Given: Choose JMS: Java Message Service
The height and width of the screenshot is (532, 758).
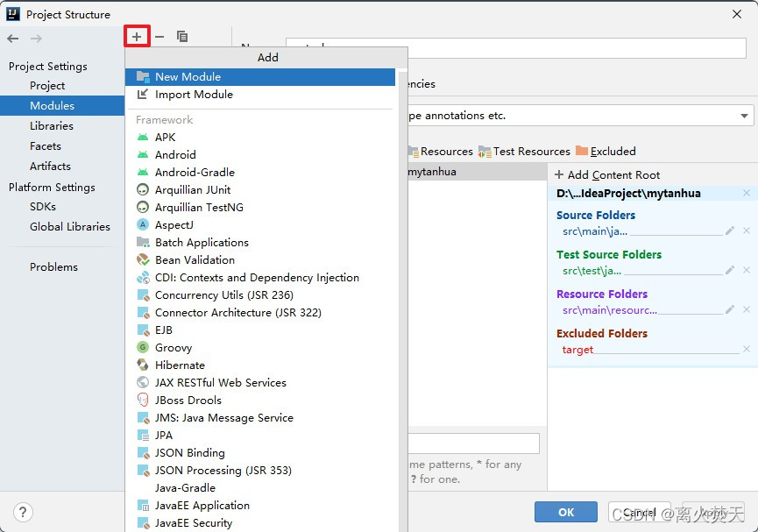Looking at the screenshot, I should (260, 418).
